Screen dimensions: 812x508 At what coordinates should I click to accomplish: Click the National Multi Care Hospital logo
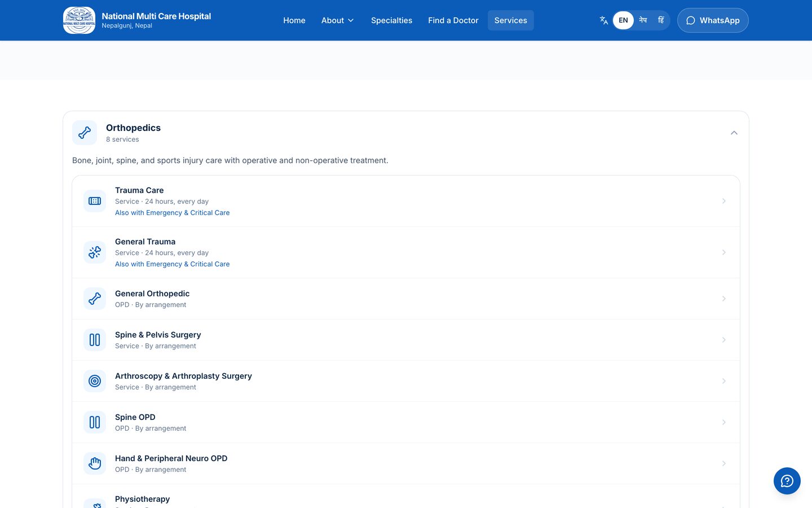[80, 20]
